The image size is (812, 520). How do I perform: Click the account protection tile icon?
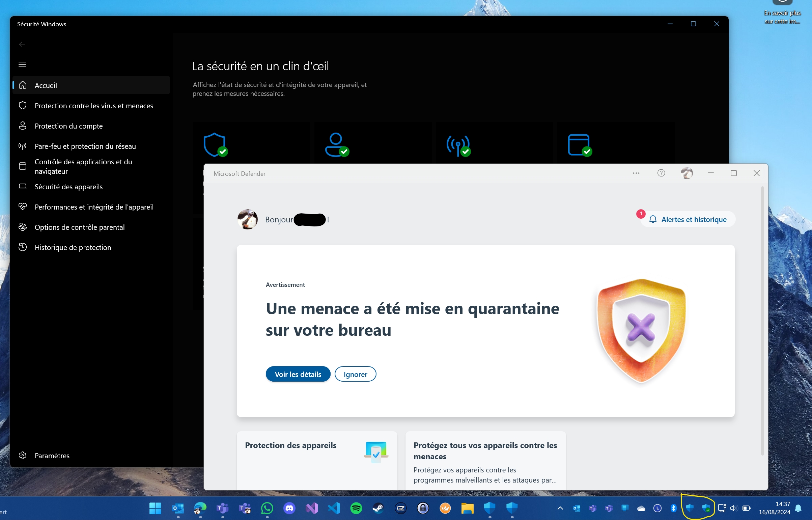pos(336,145)
